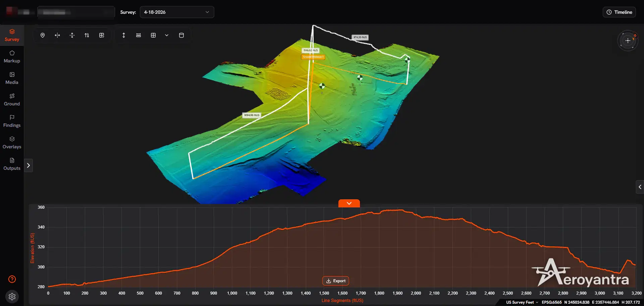This screenshot has height=306, width=644.
Task: Open the Markup sidebar tab
Action: coord(12,57)
